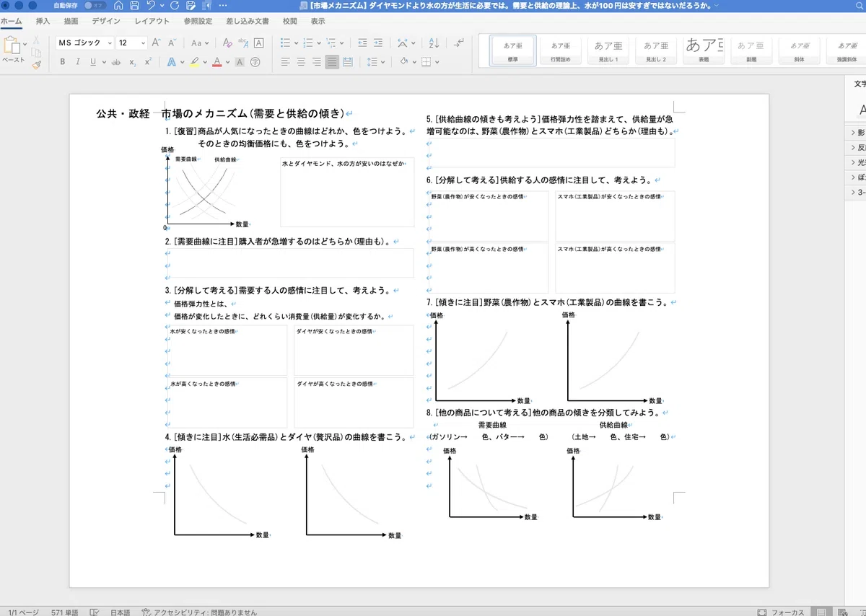Apply a numbered list
The width and height of the screenshot is (866, 616).
click(308, 43)
